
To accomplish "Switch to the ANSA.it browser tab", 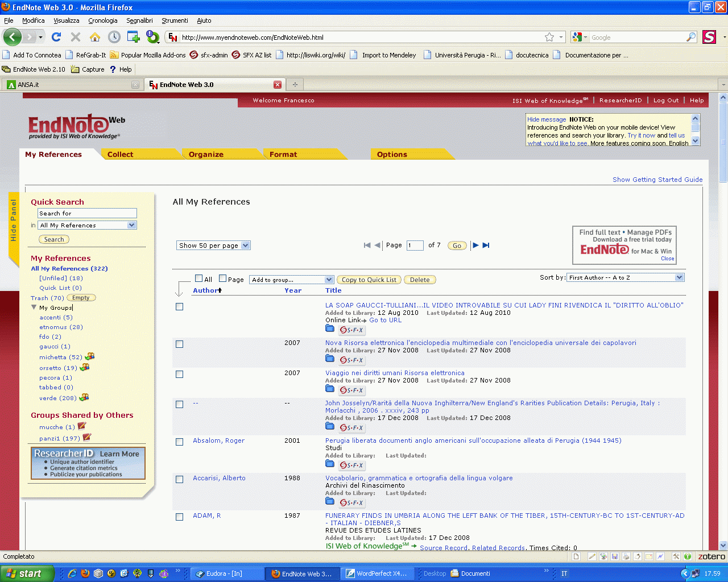I will [x=72, y=85].
